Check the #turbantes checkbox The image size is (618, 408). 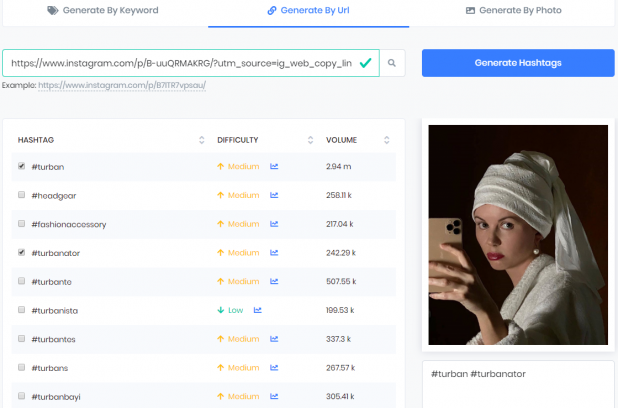pyautogui.click(x=22, y=339)
